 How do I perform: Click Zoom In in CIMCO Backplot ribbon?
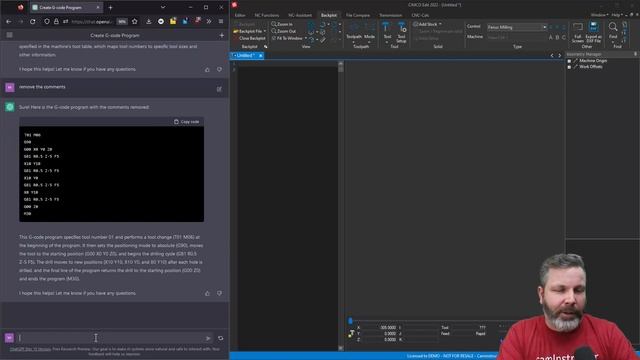[x=282, y=24]
